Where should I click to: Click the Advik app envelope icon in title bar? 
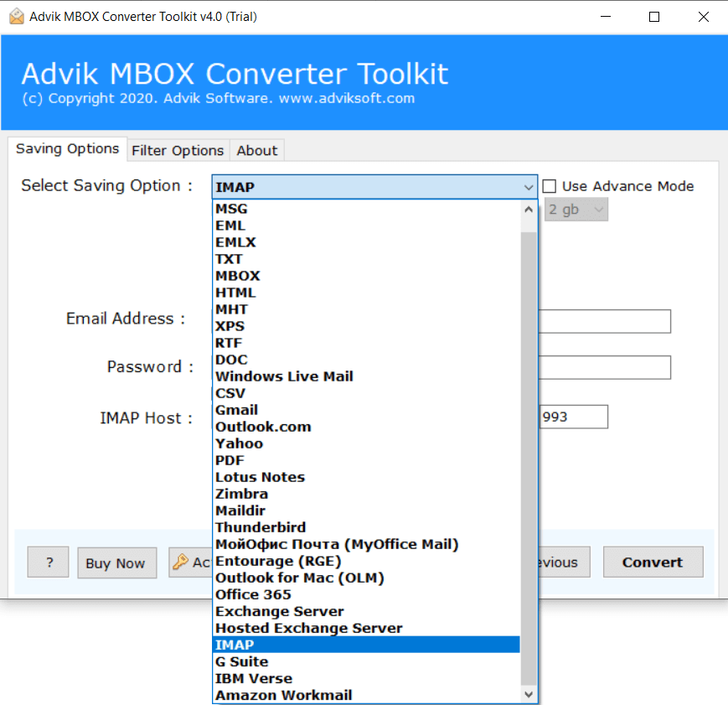pyautogui.click(x=17, y=16)
